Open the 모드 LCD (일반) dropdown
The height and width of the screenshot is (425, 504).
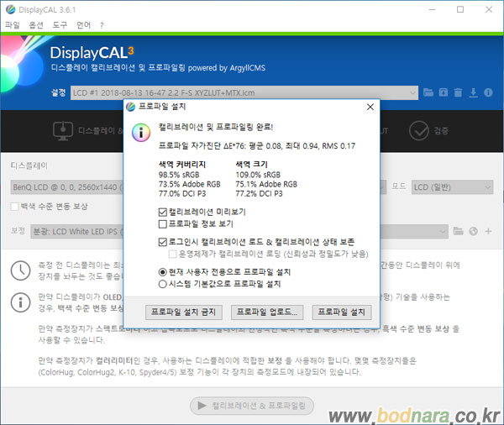(x=452, y=187)
